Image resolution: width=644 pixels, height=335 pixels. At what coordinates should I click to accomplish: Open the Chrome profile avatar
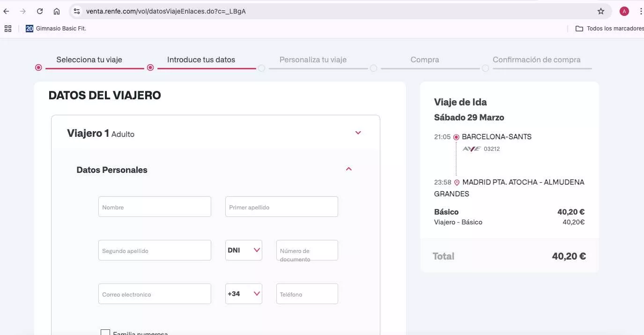tap(624, 11)
